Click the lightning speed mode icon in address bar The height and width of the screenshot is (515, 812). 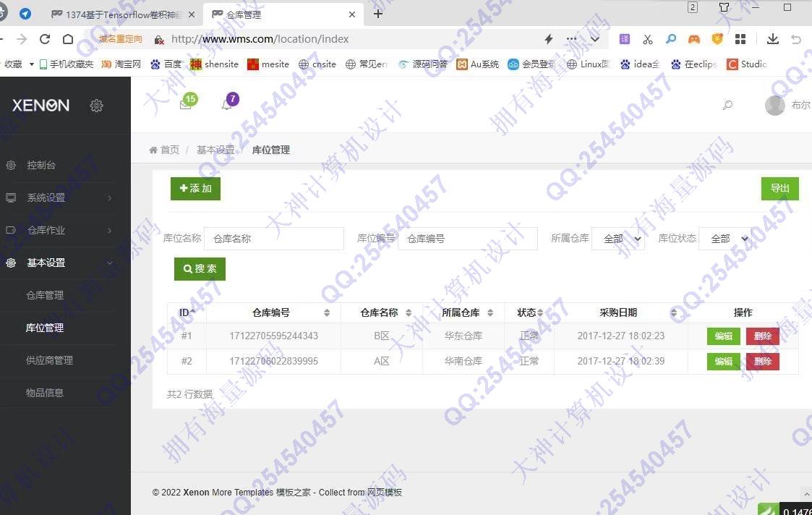click(x=549, y=39)
